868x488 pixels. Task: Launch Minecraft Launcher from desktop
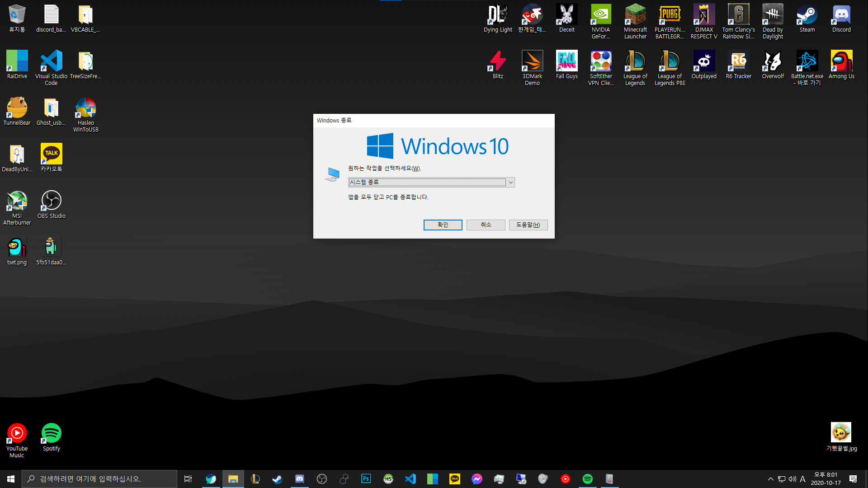pos(635,22)
